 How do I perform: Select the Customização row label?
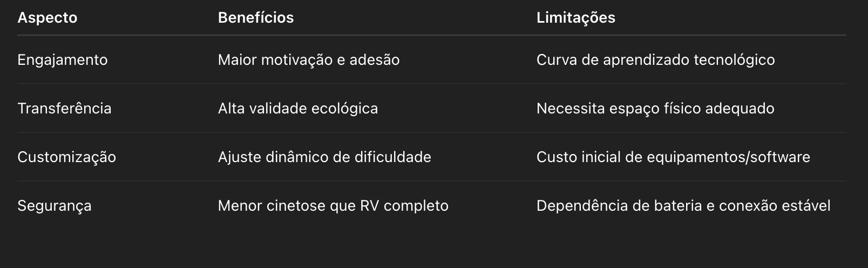[x=67, y=157]
